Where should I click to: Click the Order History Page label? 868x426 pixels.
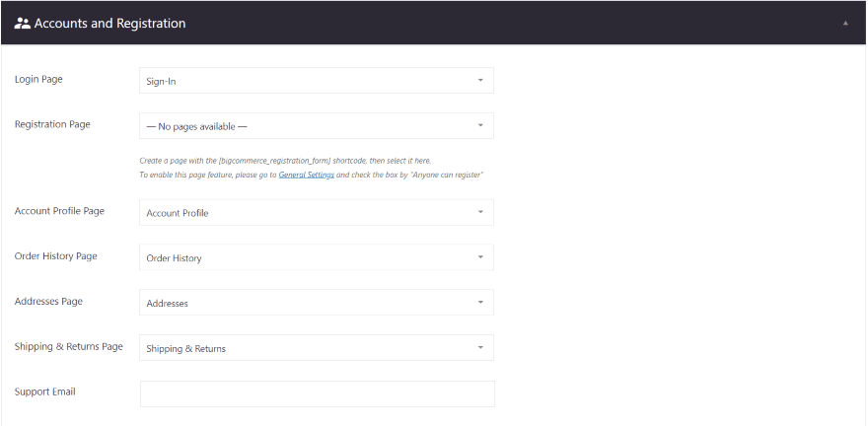[x=55, y=256]
